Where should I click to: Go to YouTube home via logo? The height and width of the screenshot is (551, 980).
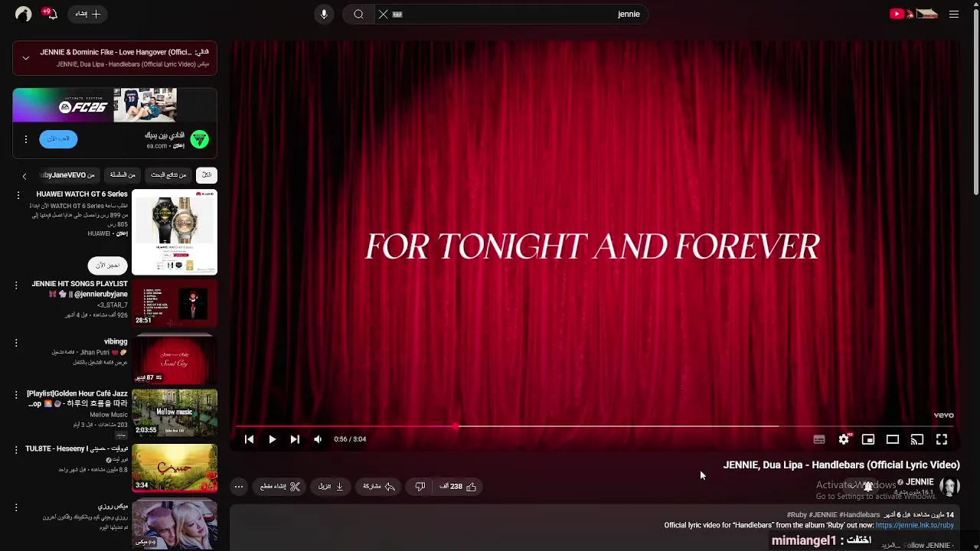click(913, 14)
